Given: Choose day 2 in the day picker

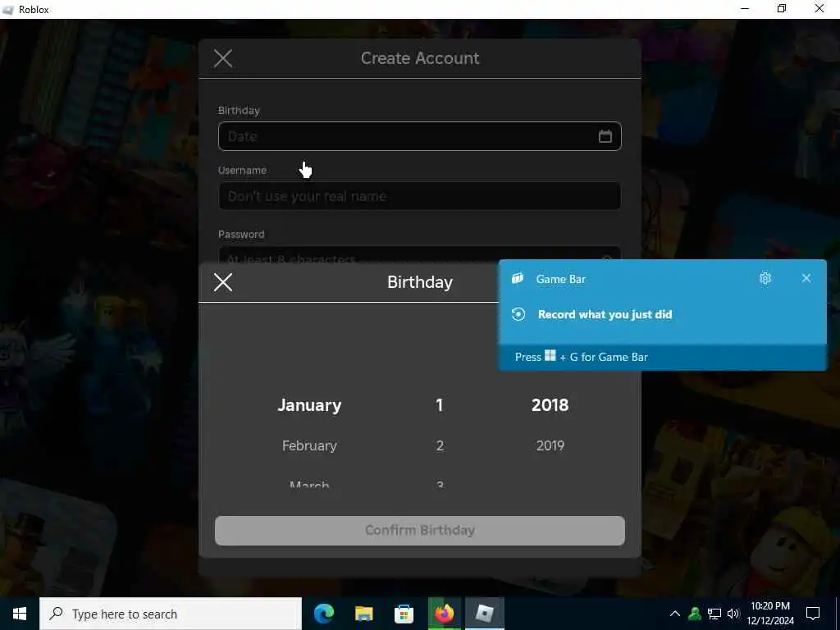Looking at the screenshot, I should click(x=440, y=445).
